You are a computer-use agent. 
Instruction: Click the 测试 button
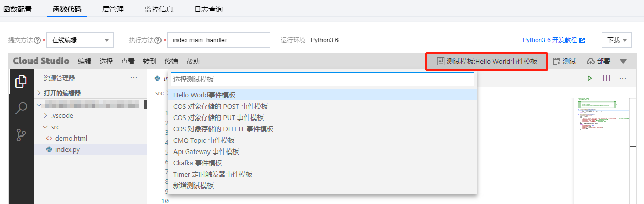pyautogui.click(x=565, y=61)
